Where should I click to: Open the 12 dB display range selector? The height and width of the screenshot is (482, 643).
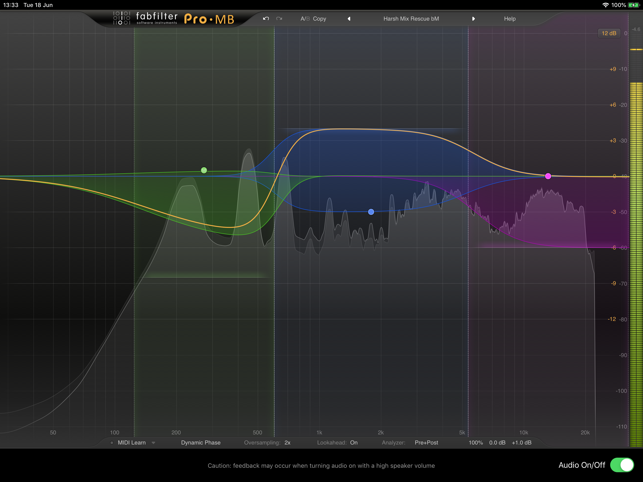tap(609, 33)
